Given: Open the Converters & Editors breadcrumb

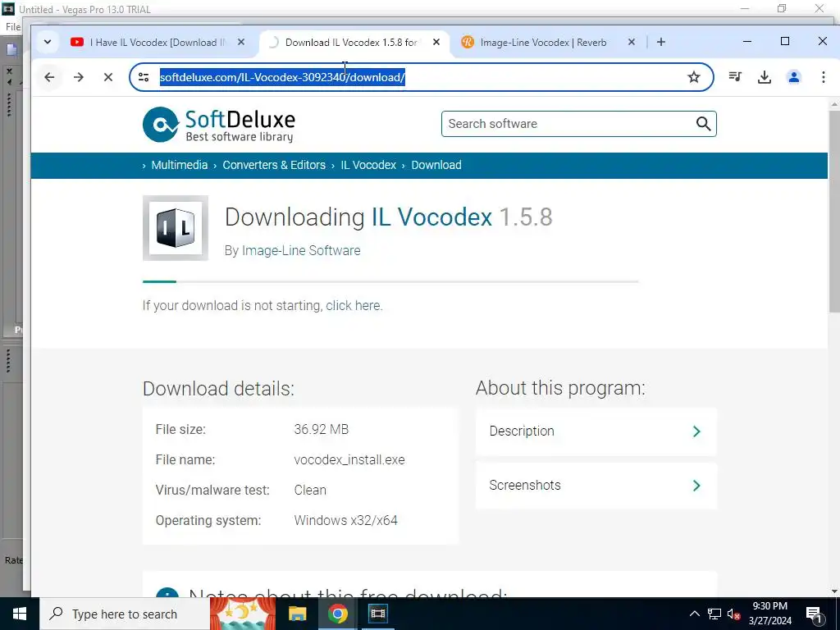Looking at the screenshot, I should click(274, 165).
